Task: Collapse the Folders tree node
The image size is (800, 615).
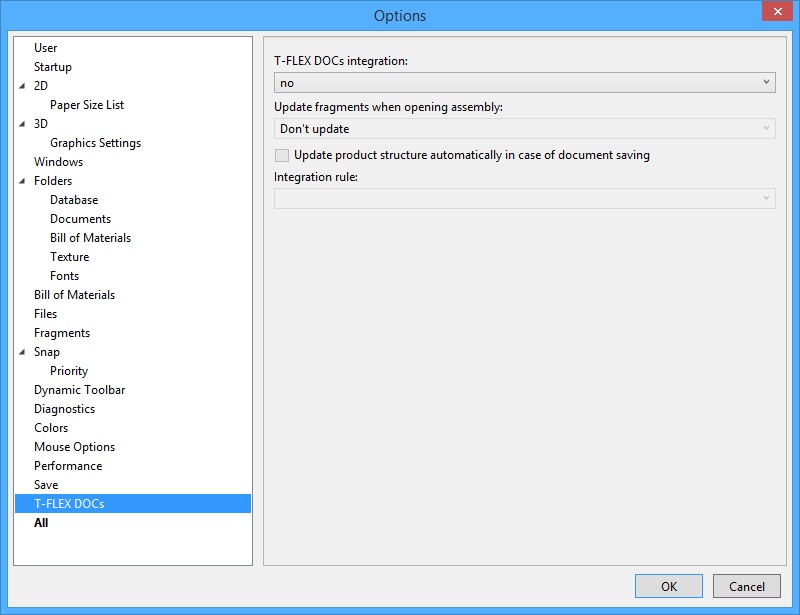Action: coord(22,181)
